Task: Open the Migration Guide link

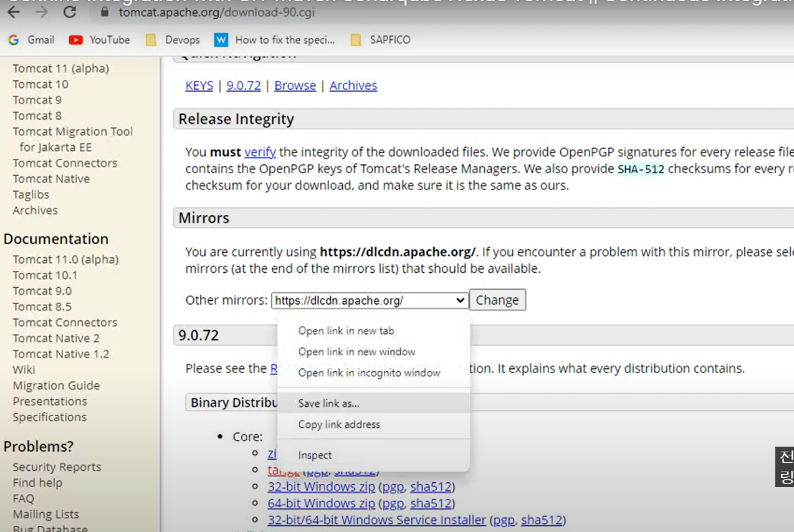Action: pyautogui.click(x=56, y=386)
